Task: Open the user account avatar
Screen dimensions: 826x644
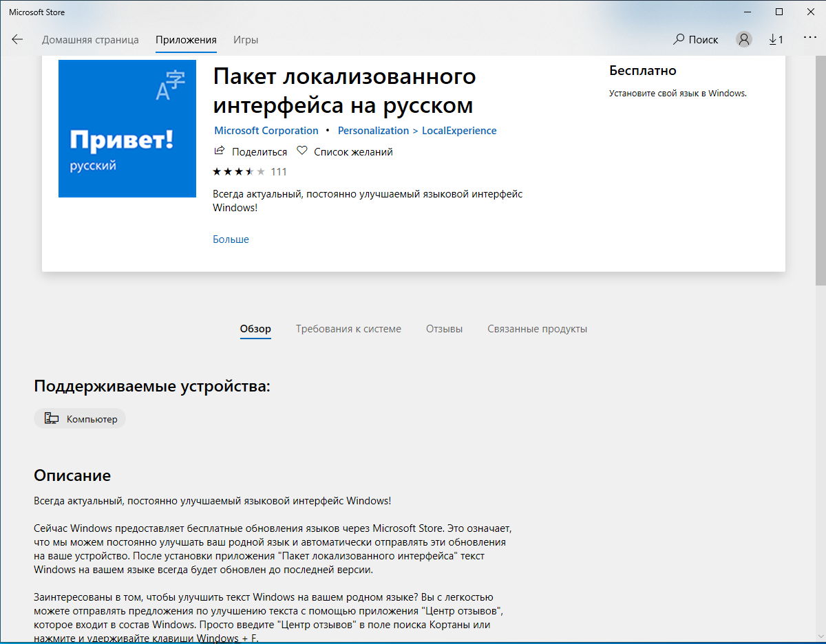Action: pos(744,39)
